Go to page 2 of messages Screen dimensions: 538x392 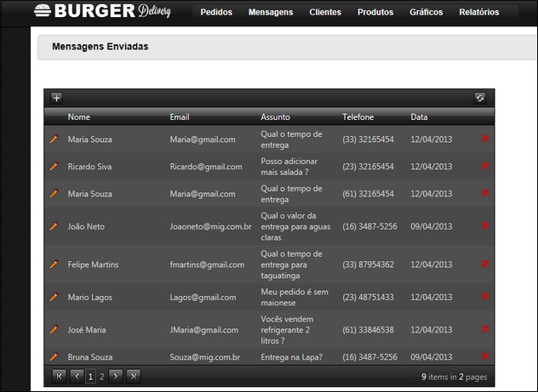click(x=102, y=375)
